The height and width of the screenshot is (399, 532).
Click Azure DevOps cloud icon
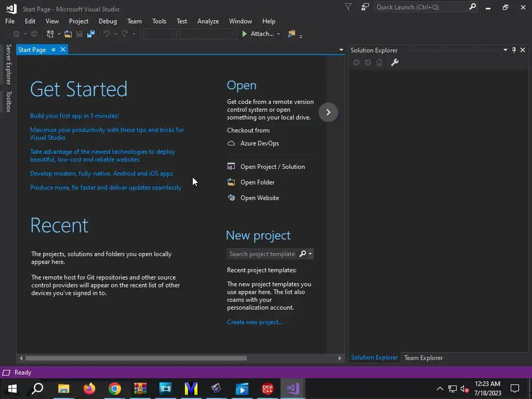tap(231, 143)
